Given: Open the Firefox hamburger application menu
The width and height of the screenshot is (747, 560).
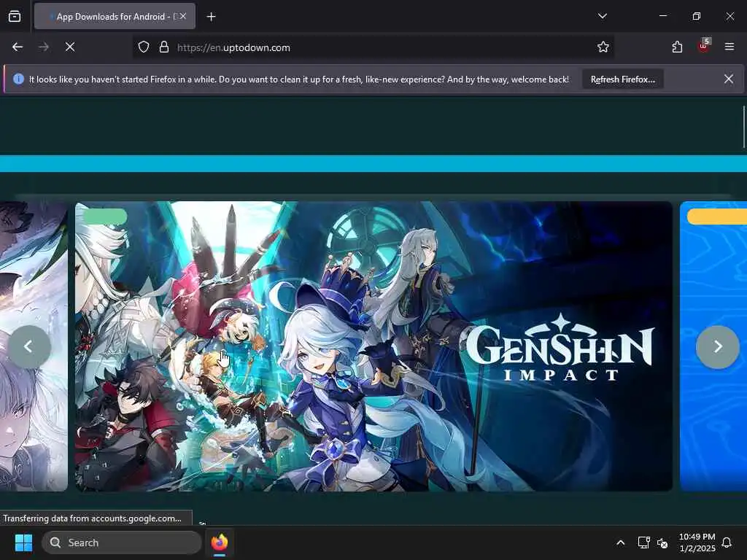Looking at the screenshot, I should click(729, 47).
